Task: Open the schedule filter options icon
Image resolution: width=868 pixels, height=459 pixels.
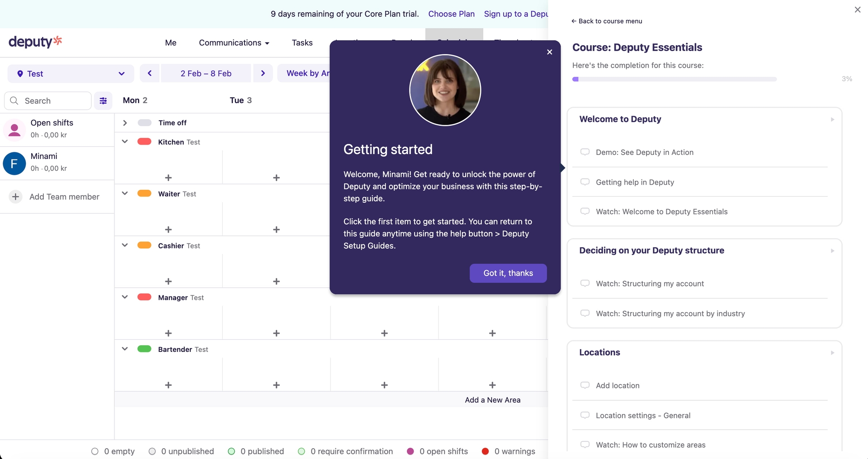Action: click(103, 100)
